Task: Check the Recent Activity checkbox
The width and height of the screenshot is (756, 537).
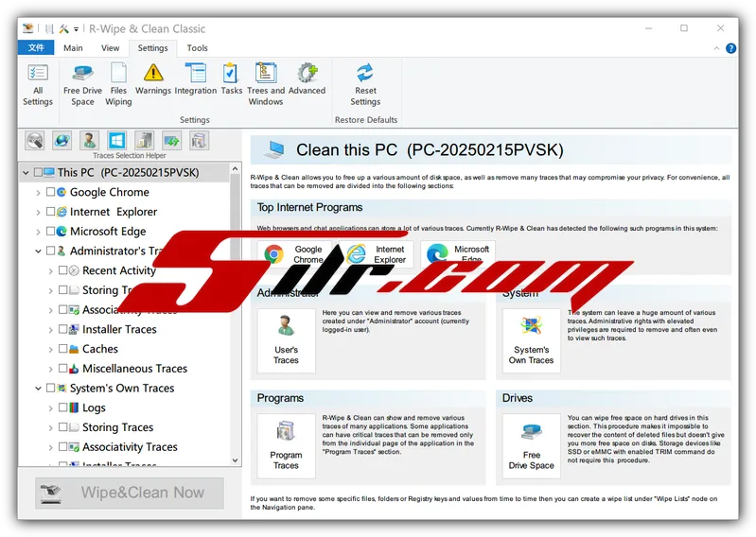Action: (x=62, y=270)
